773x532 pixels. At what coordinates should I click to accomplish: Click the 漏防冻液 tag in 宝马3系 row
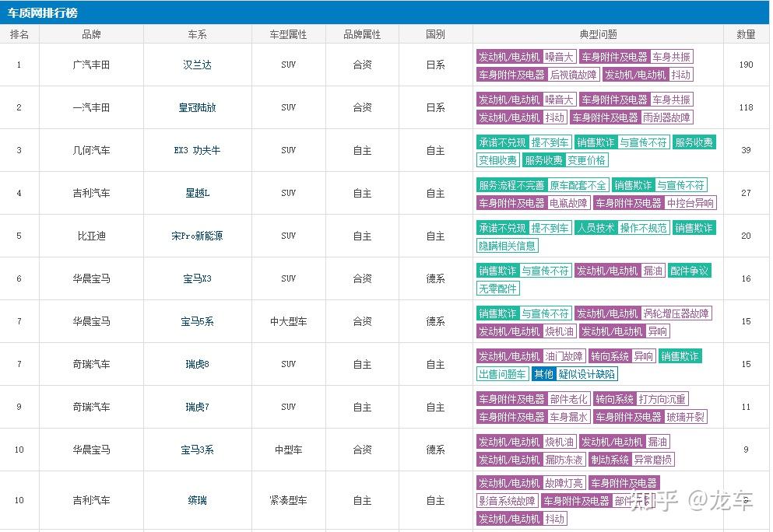coord(564,460)
